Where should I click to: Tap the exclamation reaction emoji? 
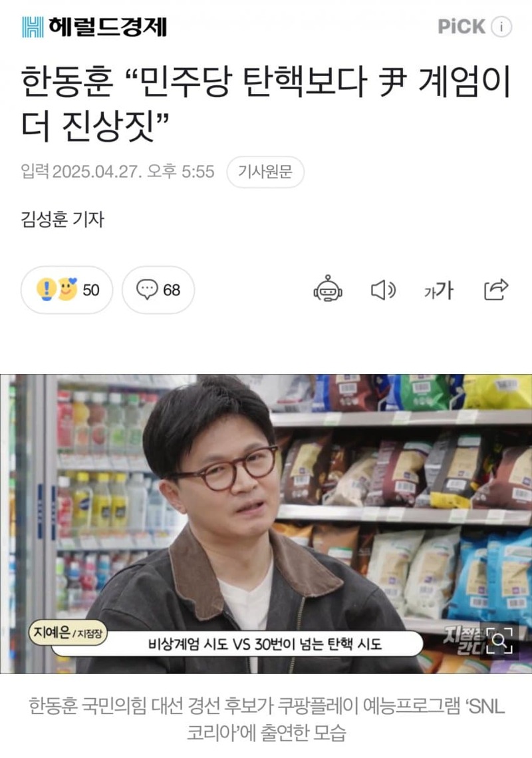pos(46,289)
